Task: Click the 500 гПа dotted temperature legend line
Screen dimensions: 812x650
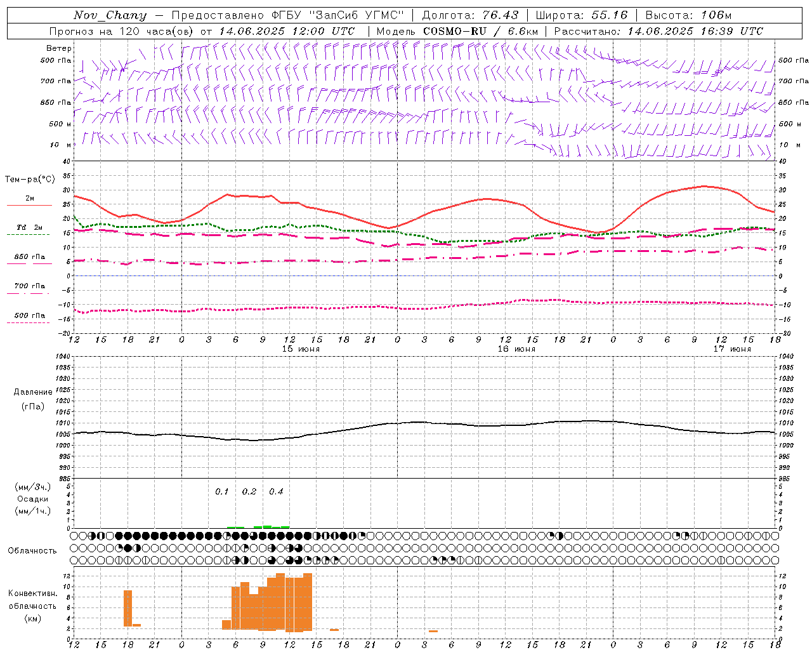Action: click(x=29, y=322)
